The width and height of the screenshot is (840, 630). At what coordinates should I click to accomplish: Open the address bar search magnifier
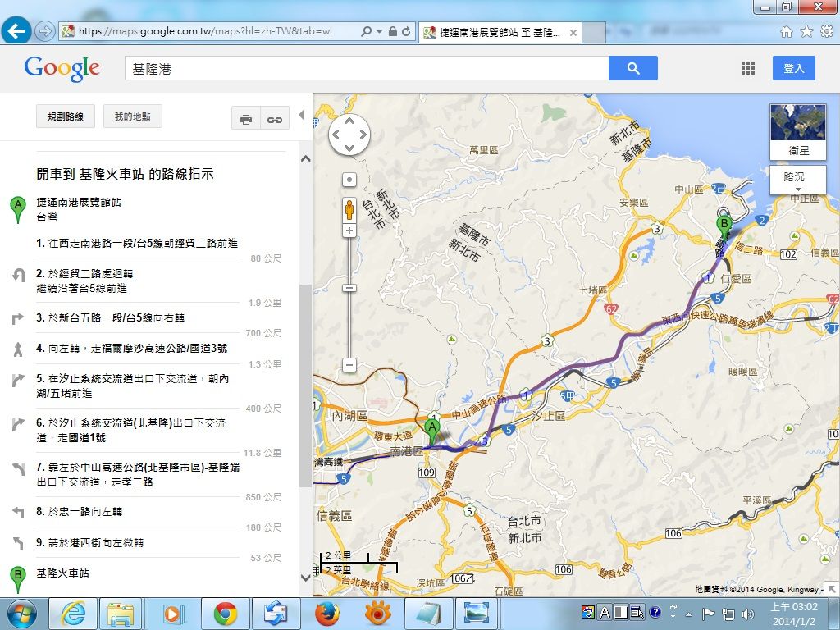pyautogui.click(x=367, y=32)
